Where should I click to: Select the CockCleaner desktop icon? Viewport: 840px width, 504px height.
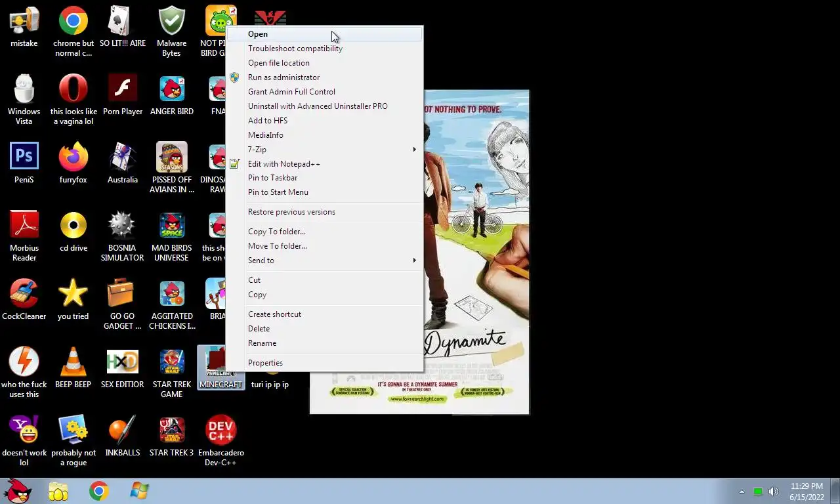24,300
